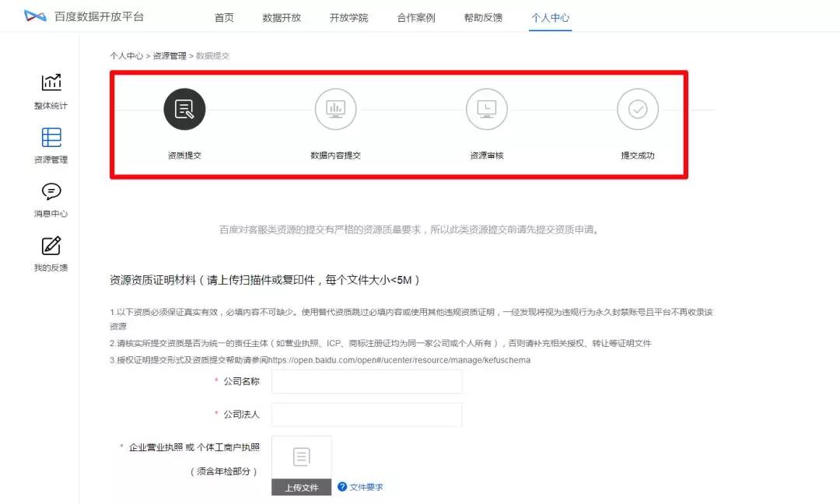Click the 资源审核 monitor step icon
This screenshot has height=504, width=840.
[486, 110]
